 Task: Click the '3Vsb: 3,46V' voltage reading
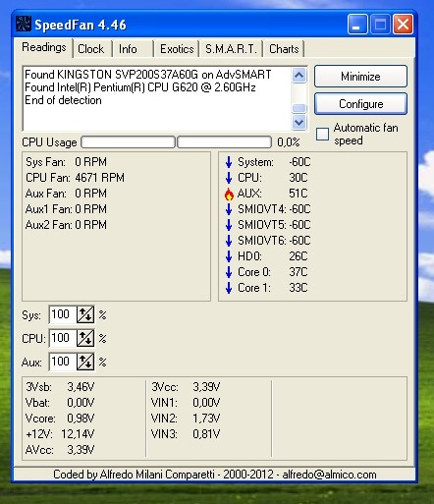pos(60,387)
